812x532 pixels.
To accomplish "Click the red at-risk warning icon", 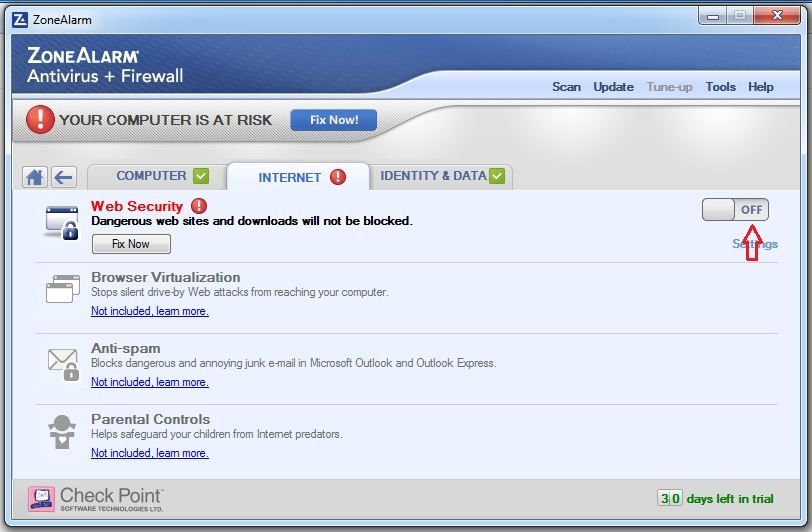I will [x=40, y=120].
